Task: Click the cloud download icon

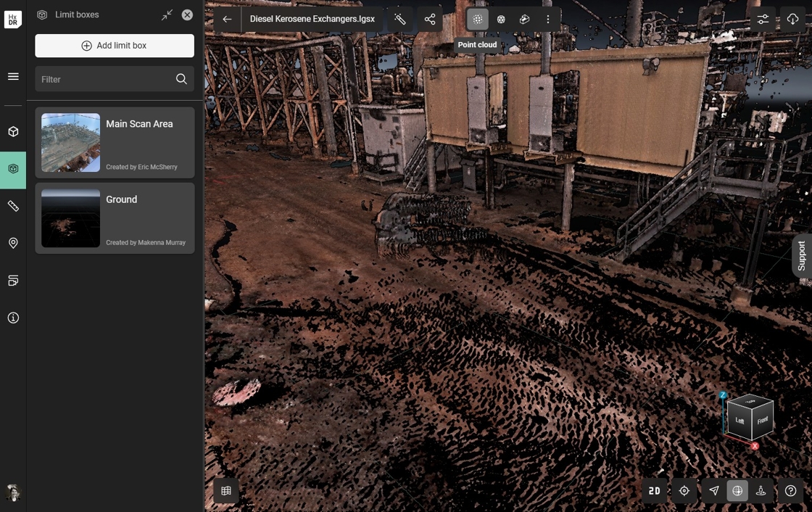Action: (x=792, y=20)
